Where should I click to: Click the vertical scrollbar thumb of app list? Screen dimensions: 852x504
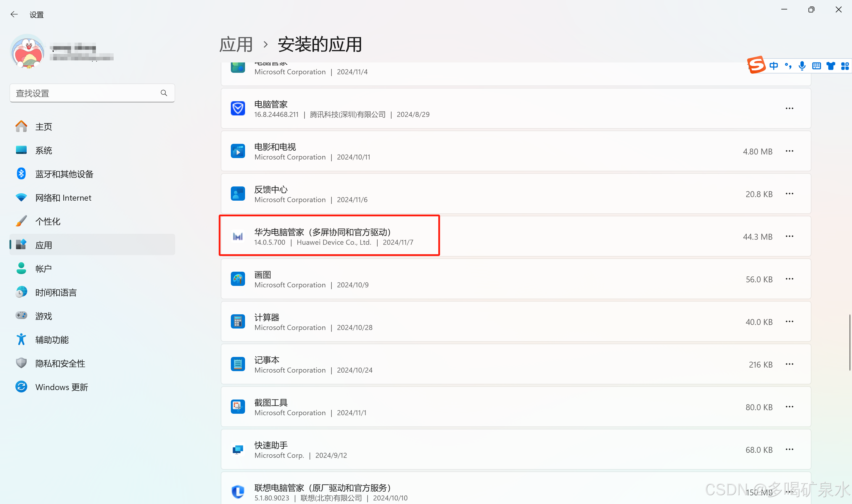(x=850, y=342)
